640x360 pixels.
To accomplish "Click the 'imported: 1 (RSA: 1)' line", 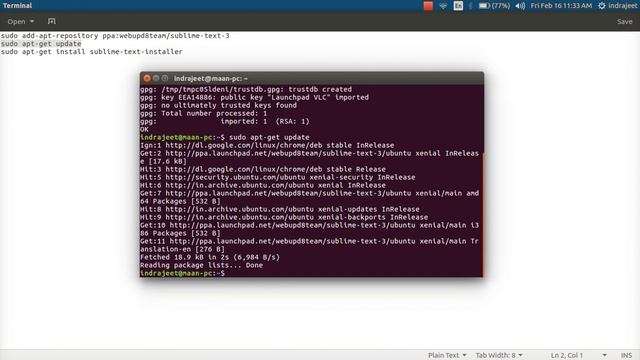I will tap(224, 121).
